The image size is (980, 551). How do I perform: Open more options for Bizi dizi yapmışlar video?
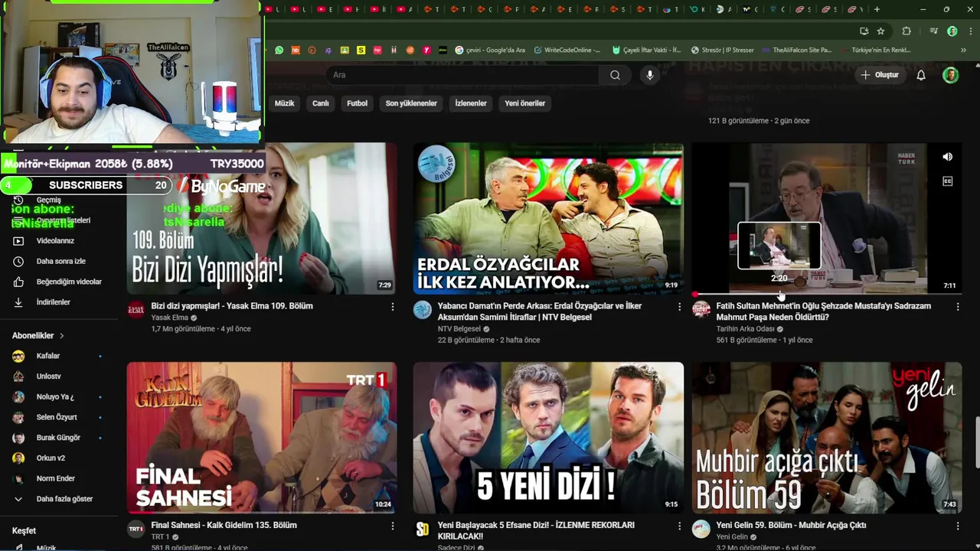click(393, 307)
